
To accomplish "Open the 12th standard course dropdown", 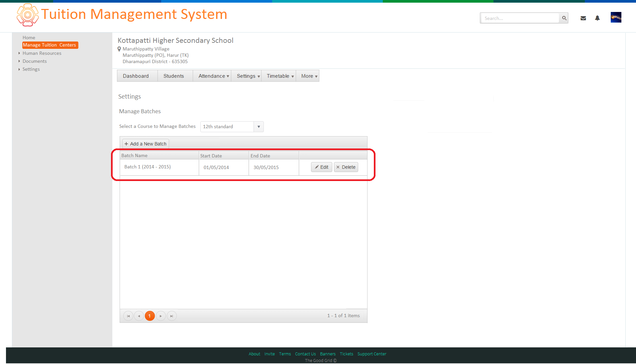I will (x=232, y=127).
